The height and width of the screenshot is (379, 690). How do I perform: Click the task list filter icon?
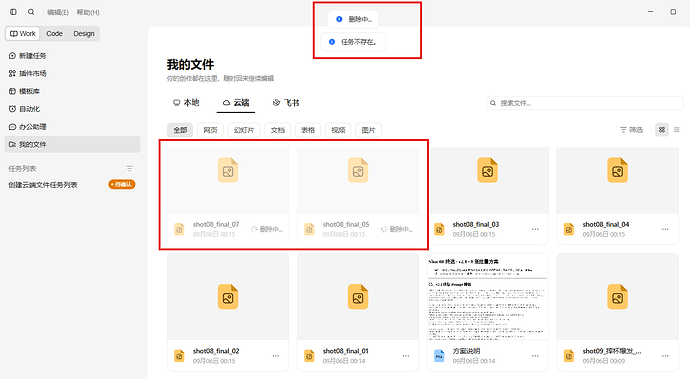point(129,169)
